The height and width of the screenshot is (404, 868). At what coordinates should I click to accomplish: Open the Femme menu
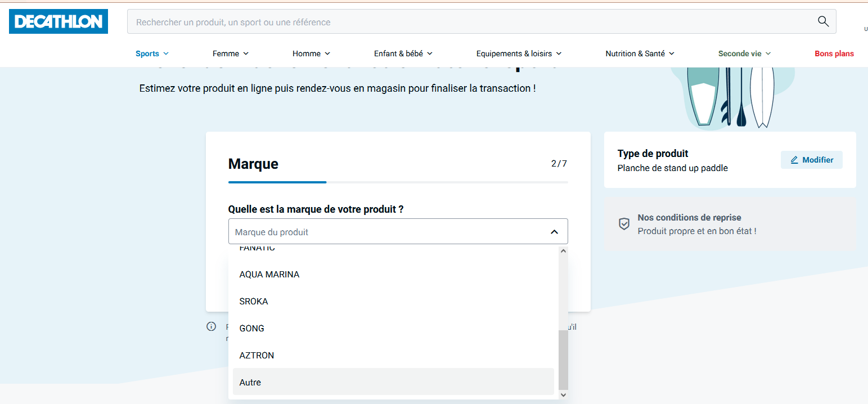coord(231,53)
